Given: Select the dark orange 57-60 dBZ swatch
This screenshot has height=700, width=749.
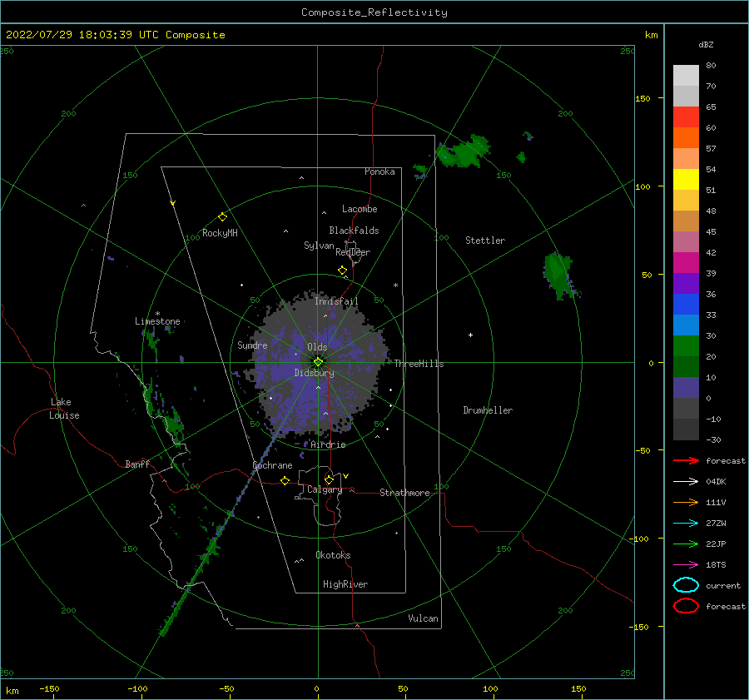Looking at the screenshot, I should click(x=686, y=137).
